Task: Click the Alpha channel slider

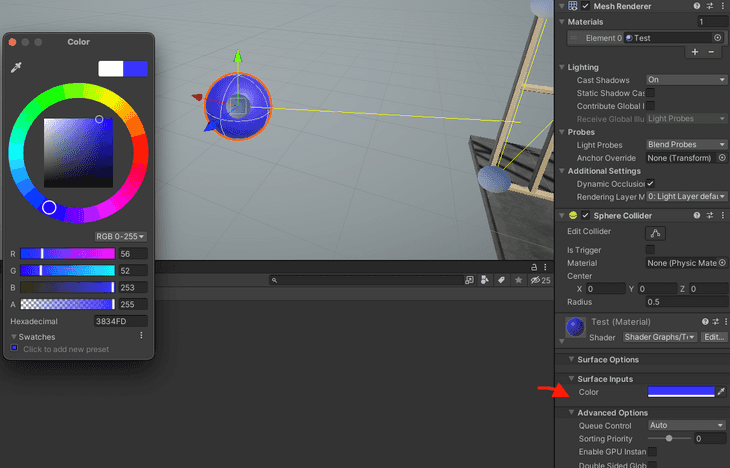Action: click(68, 304)
